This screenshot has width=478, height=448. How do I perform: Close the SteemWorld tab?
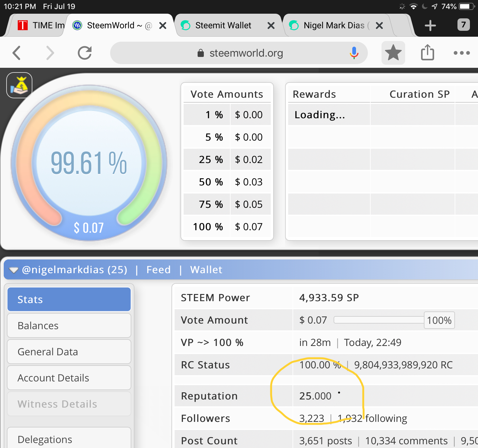[x=163, y=26]
